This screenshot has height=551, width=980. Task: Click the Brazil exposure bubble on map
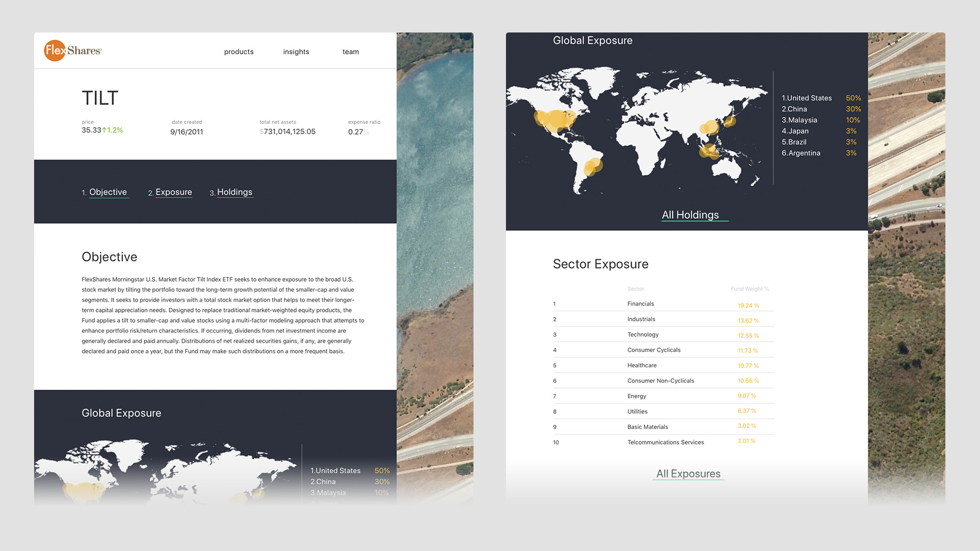coord(592,167)
